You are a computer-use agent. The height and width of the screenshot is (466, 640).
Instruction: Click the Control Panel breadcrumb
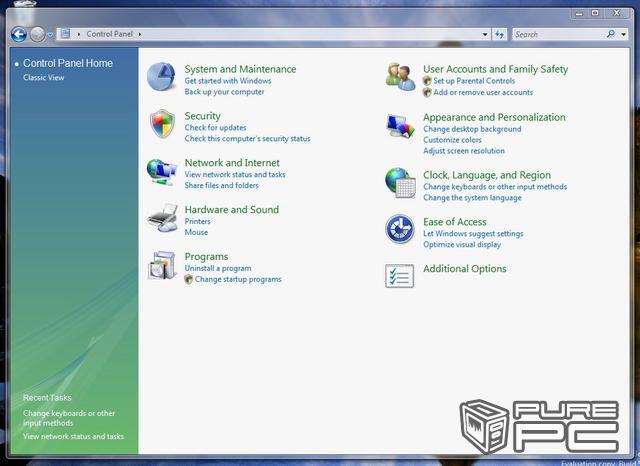(109, 34)
